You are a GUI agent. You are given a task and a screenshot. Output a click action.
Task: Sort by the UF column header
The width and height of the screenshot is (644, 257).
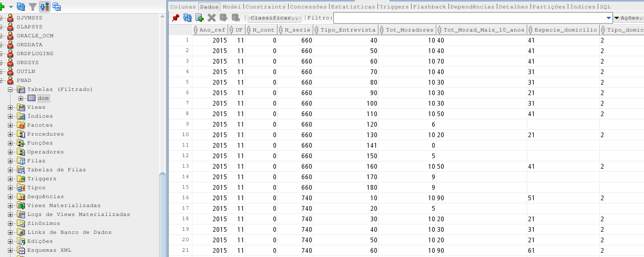click(237, 30)
